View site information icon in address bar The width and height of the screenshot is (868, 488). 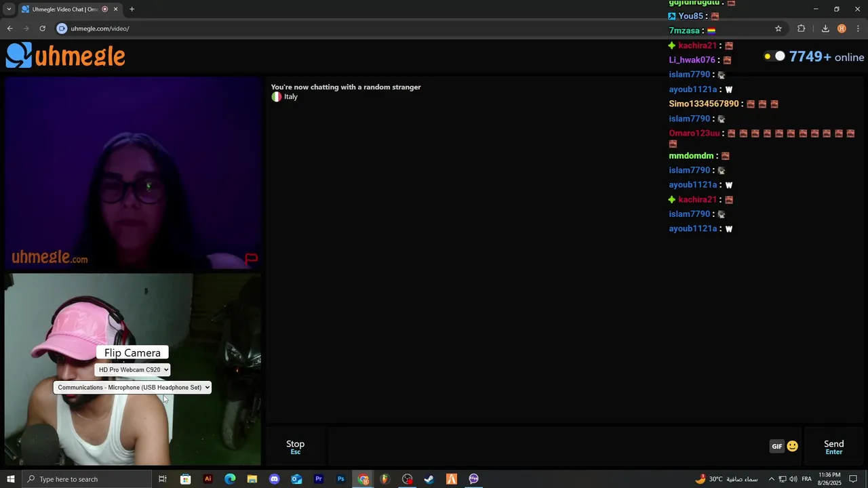click(62, 28)
